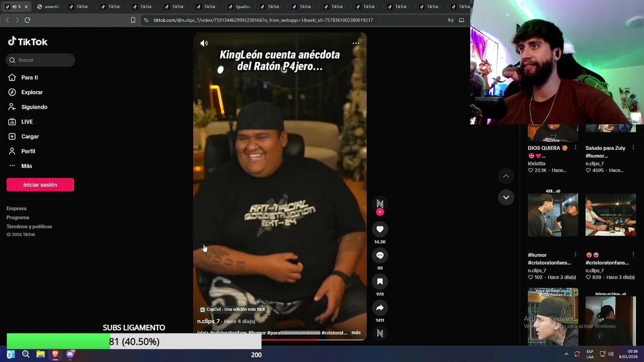Viewport: 644px width, 362px height.
Task: Click the TikTok logo in sidebar
Action: tap(28, 42)
